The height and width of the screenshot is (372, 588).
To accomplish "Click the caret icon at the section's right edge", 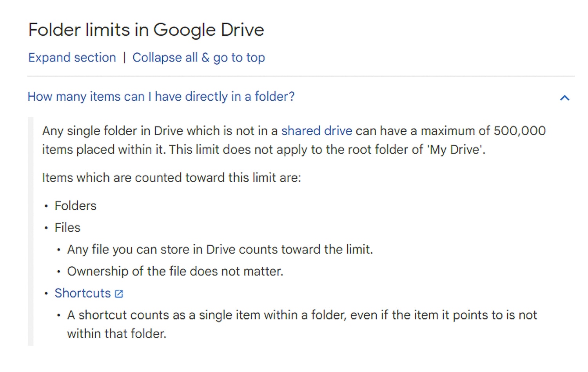I will pyautogui.click(x=564, y=98).
